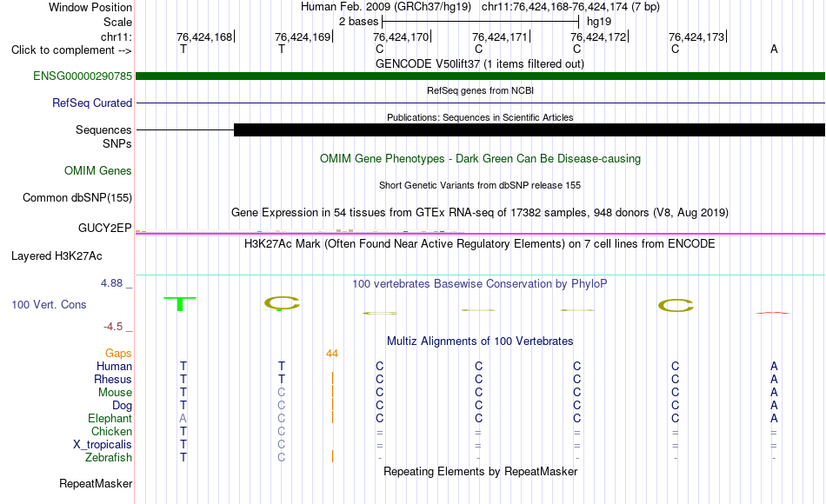Click the 'RefSeq genes from NCBI' title
The width and height of the screenshot is (826, 504).
point(480,90)
